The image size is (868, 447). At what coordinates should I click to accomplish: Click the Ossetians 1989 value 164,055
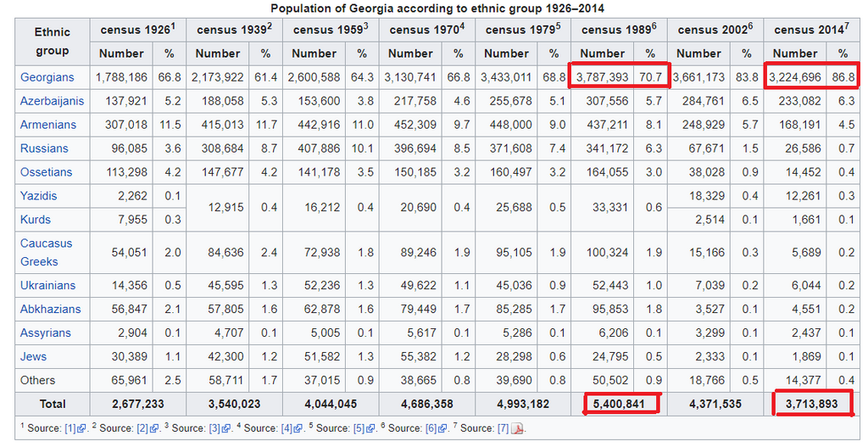607,172
